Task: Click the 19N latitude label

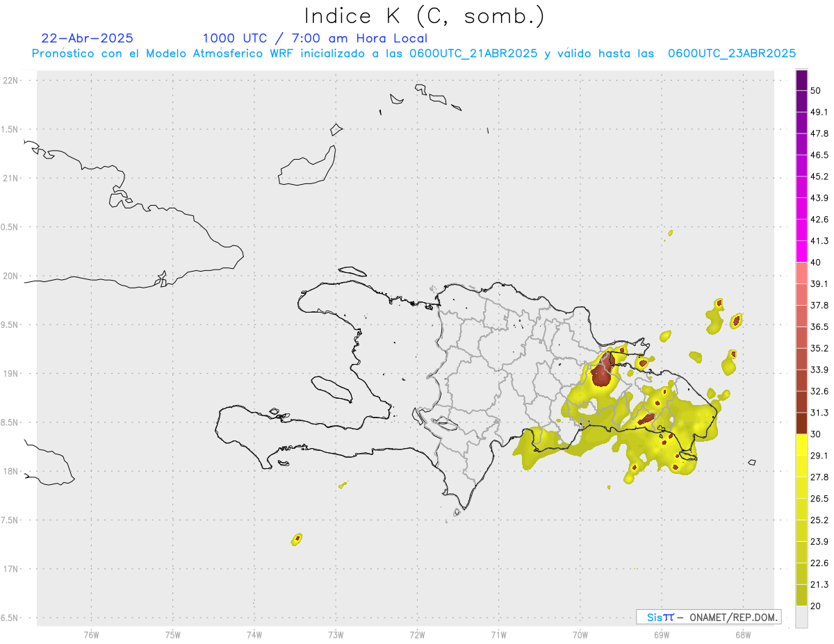Action: coord(12,374)
